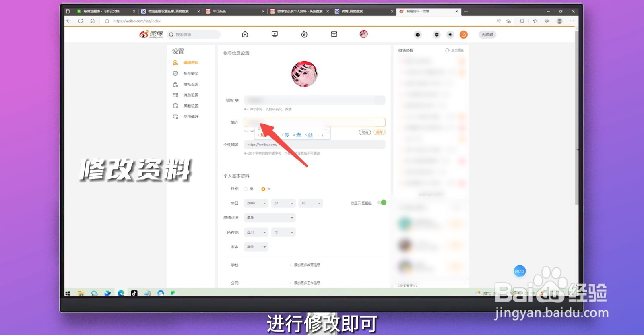
Task: Choose IME candidate 4 查
Action: 297,135
